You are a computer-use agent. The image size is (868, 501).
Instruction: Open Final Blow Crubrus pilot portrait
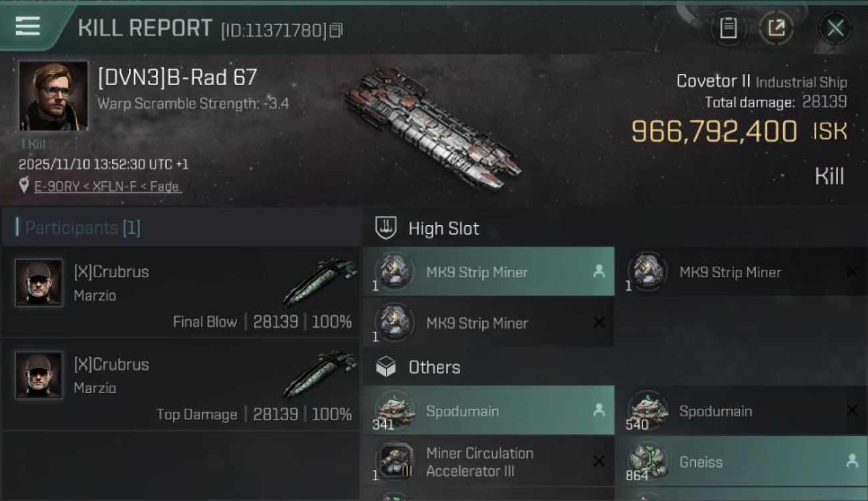[x=39, y=283]
